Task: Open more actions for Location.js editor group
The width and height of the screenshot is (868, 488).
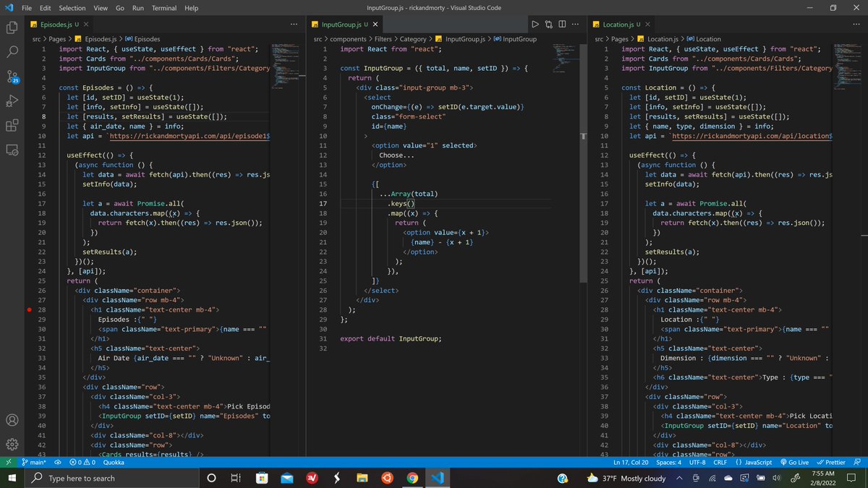Action: [856, 24]
